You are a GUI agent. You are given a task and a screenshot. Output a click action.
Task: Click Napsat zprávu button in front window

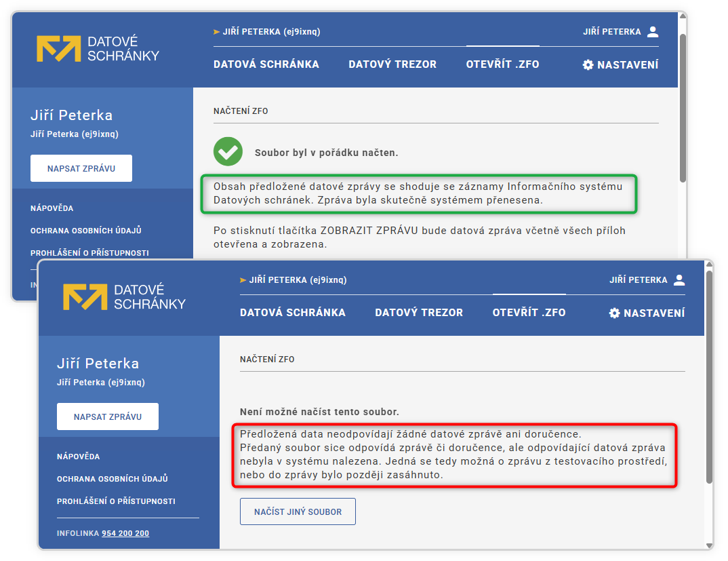pos(108,417)
